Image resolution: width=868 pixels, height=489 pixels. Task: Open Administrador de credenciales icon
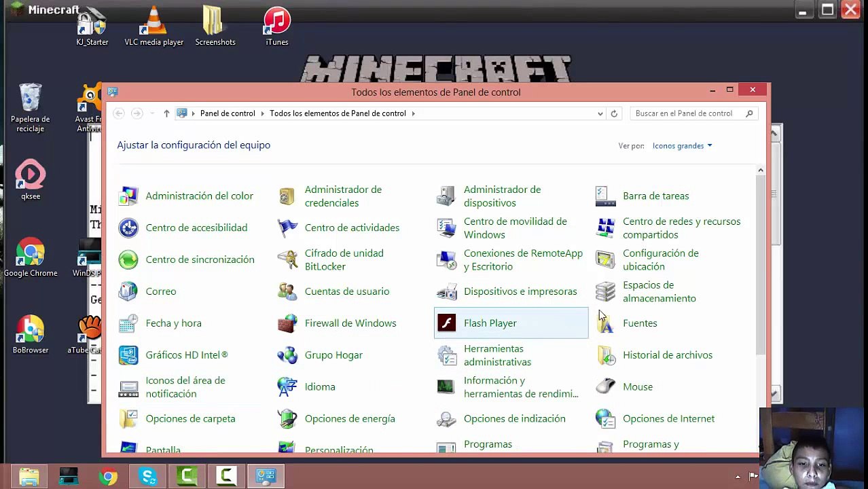pyautogui.click(x=287, y=196)
